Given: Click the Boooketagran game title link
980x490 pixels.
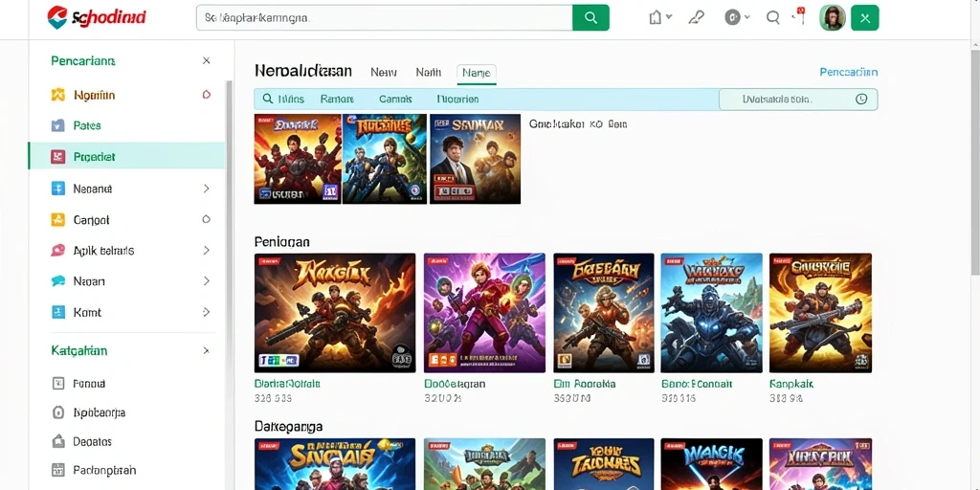Looking at the screenshot, I should [x=455, y=384].
